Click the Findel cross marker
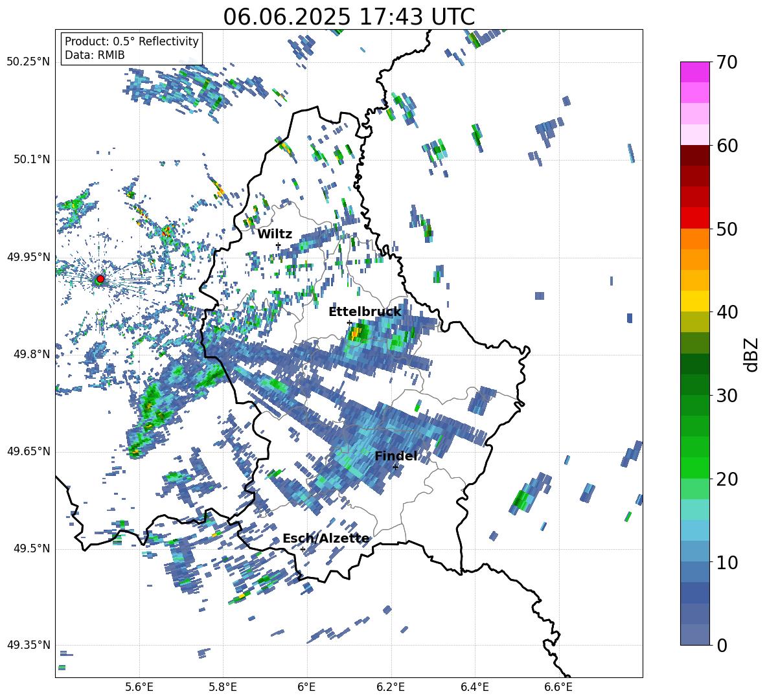The image size is (767, 700). point(395,468)
